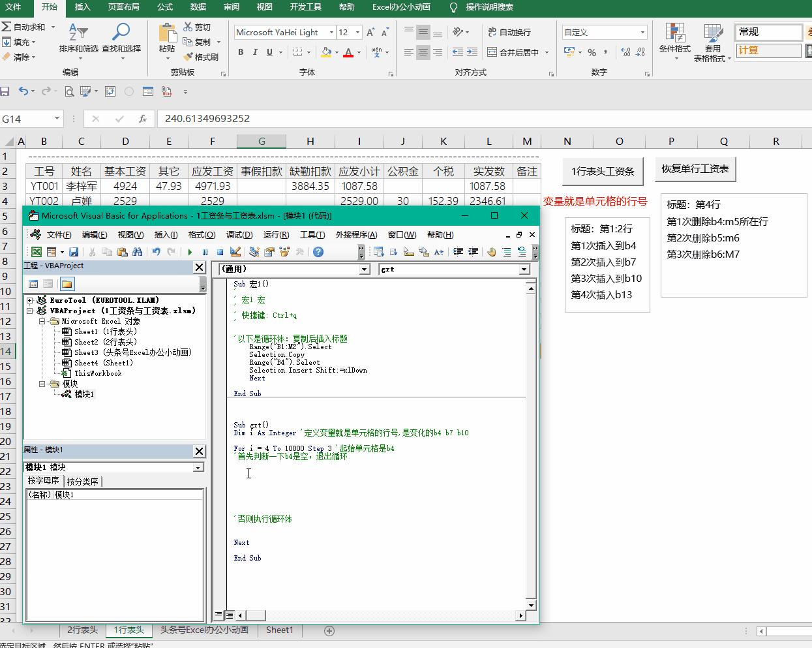
Task: Run the macro with the green Run button
Action: (x=189, y=251)
